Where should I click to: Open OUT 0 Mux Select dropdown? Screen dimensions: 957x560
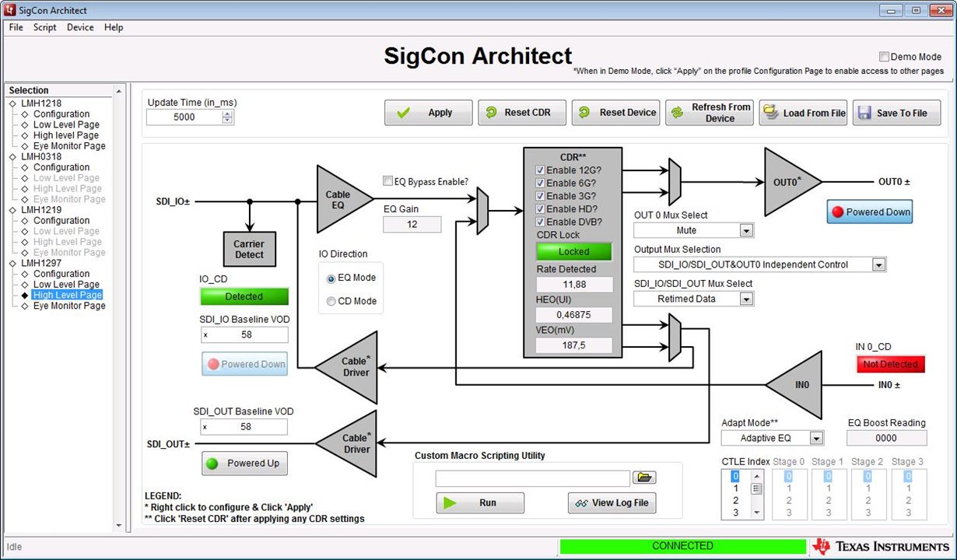(746, 230)
